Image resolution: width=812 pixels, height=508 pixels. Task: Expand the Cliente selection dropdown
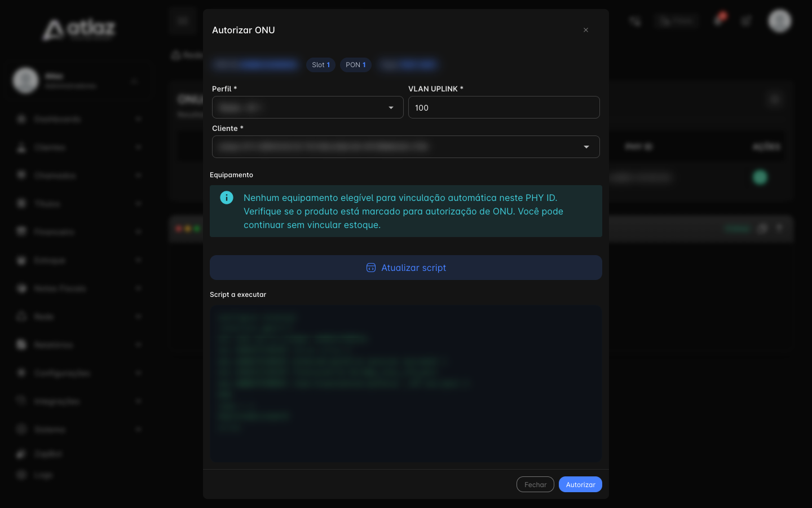coord(406,147)
